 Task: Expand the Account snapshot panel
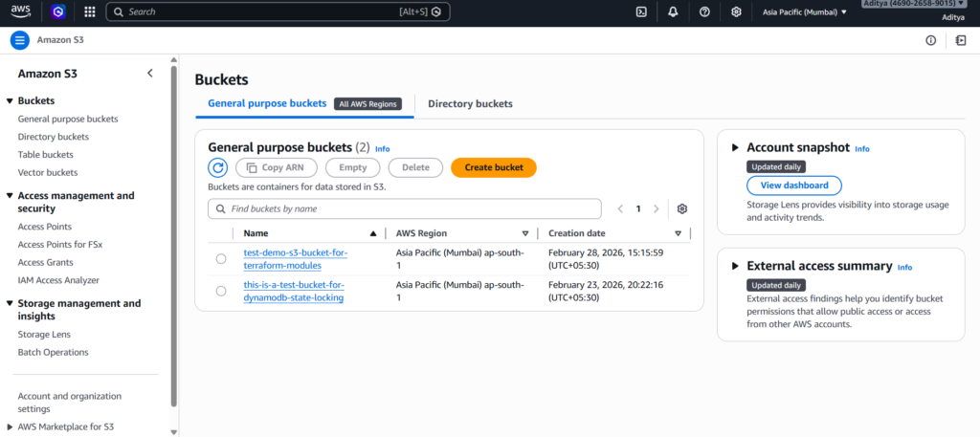[735, 148]
